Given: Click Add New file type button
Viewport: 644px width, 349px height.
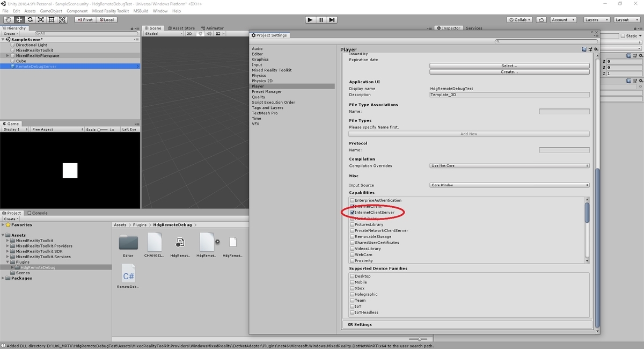Looking at the screenshot, I should (x=469, y=134).
